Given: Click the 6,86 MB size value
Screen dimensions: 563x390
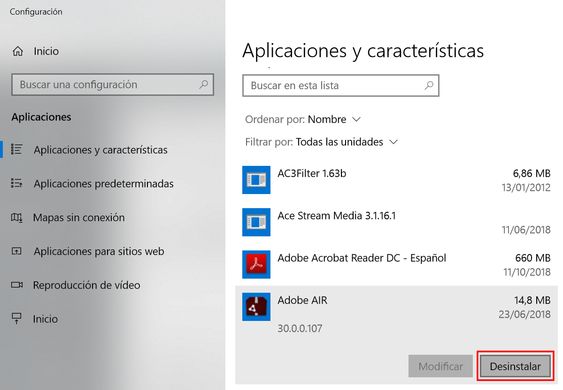Looking at the screenshot, I should 531,173.
